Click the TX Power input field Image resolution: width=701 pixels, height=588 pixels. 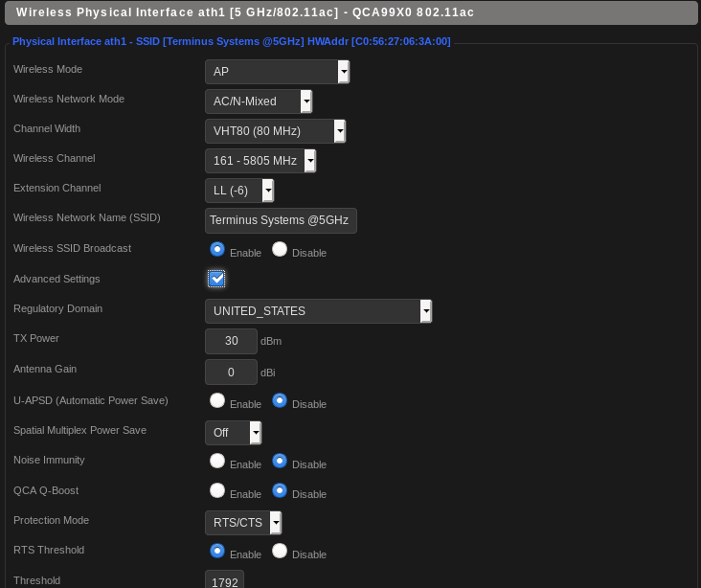point(231,341)
